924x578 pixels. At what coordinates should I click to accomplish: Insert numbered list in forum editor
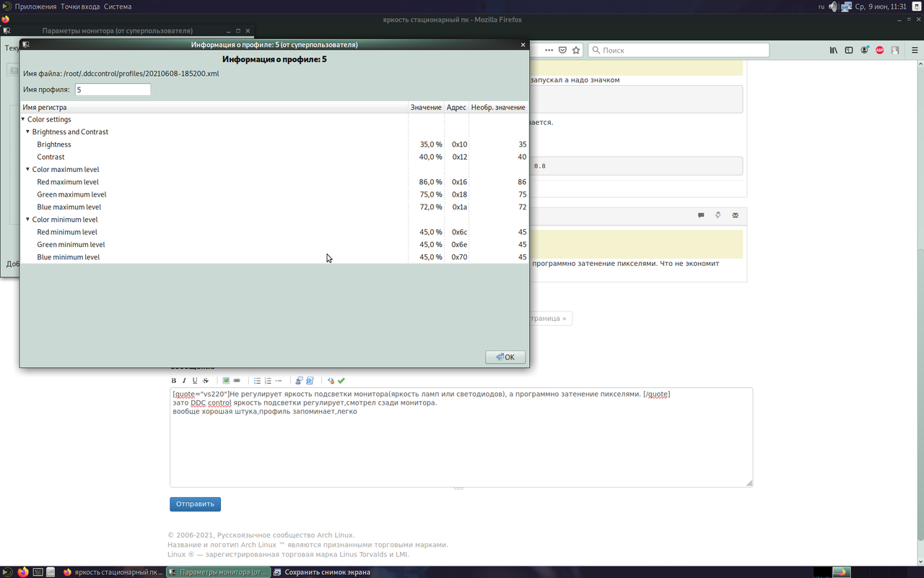[268, 381]
